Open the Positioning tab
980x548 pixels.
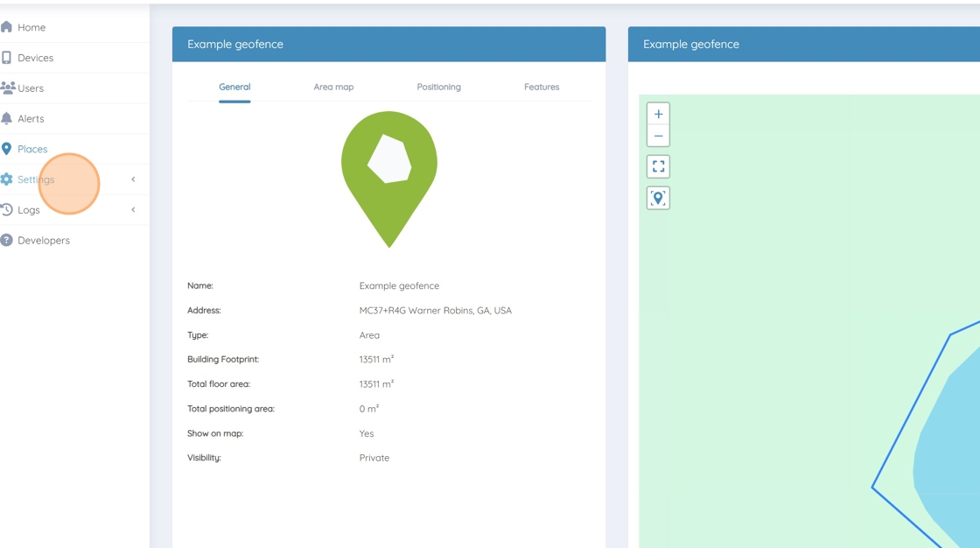tap(438, 87)
